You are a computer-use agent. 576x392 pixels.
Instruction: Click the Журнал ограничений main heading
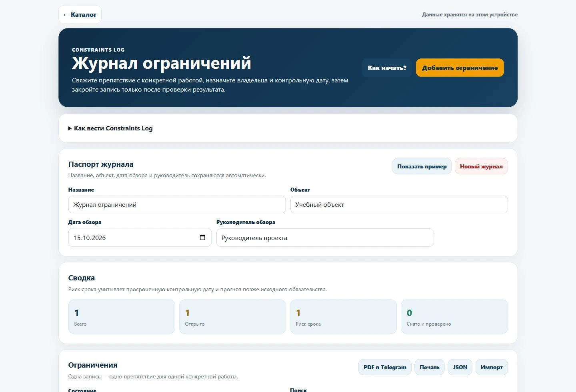(x=162, y=63)
